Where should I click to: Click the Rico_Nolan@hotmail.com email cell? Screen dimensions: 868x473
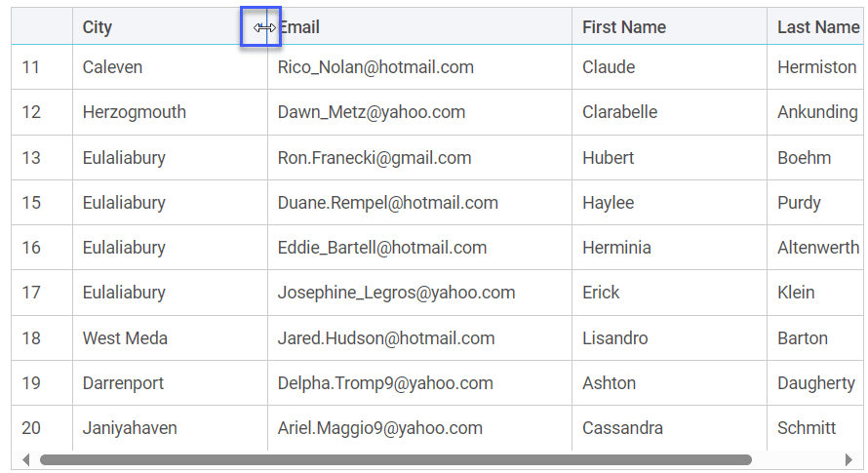pyautogui.click(x=375, y=67)
